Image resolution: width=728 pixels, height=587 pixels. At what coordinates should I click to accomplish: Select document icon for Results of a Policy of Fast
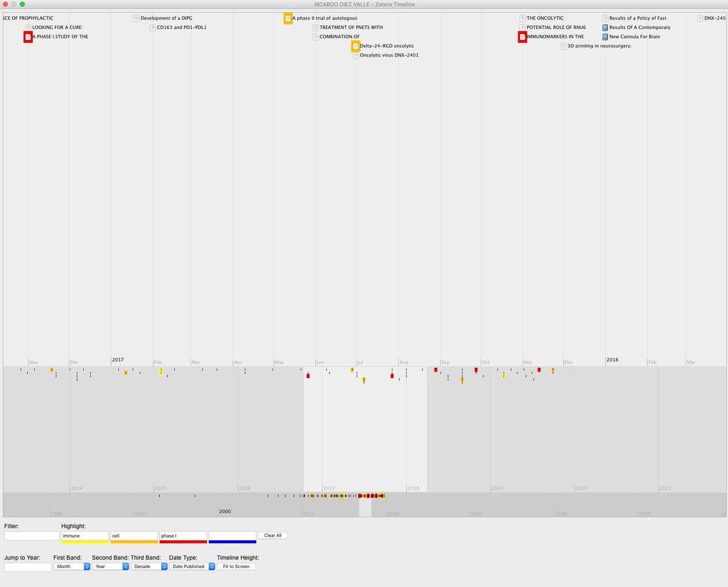[605, 18]
